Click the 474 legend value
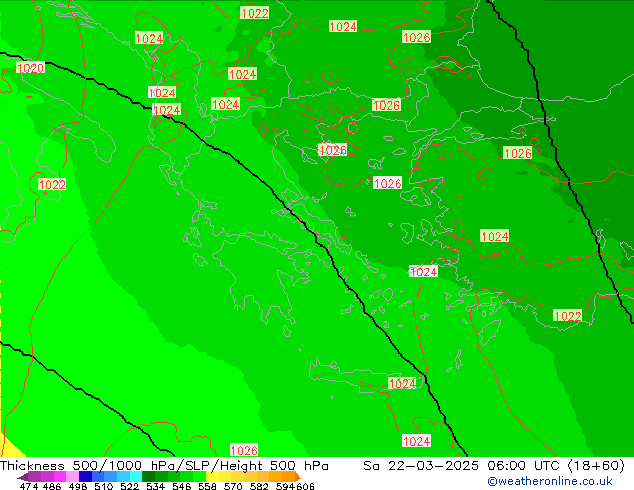 29,486
